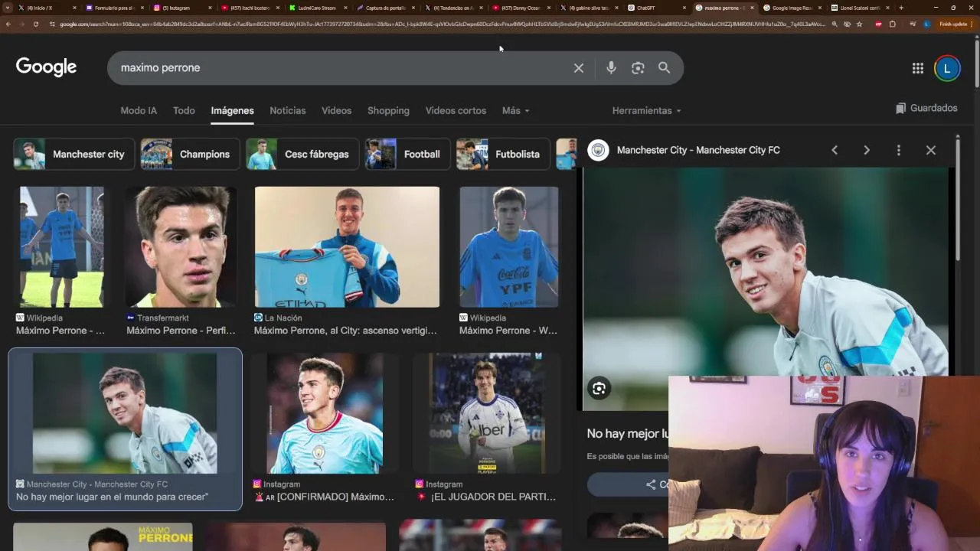Open the Guardados saved items
The image size is (980, 551).
(x=926, y=109)
